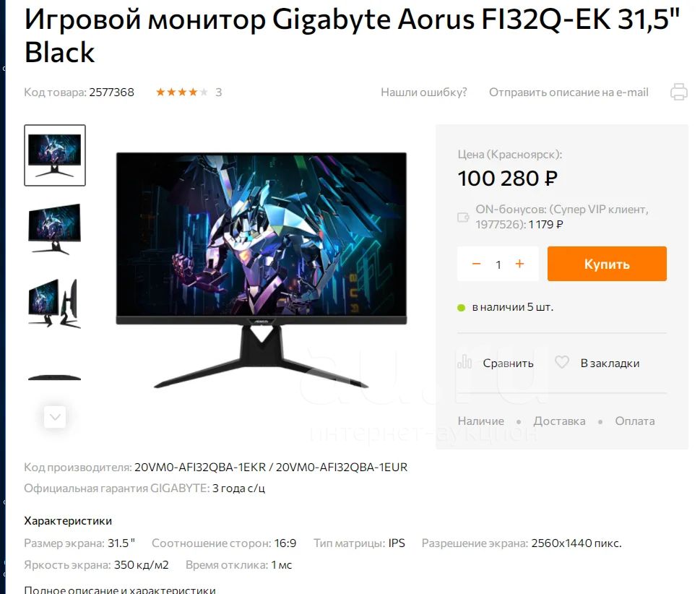Click the Купить button
This screenshot has width=700, height=594.
[x=607, y=264]
